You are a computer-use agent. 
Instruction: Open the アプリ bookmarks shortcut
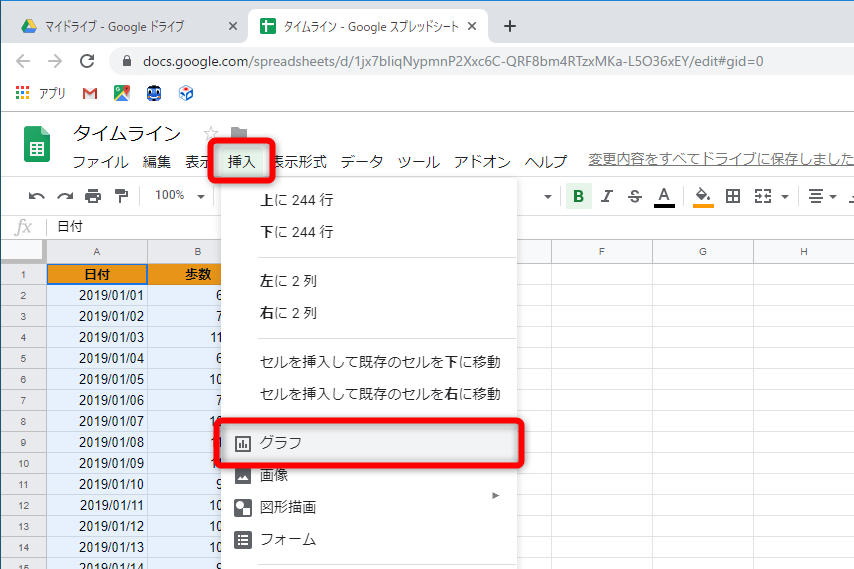coord(41,93)
